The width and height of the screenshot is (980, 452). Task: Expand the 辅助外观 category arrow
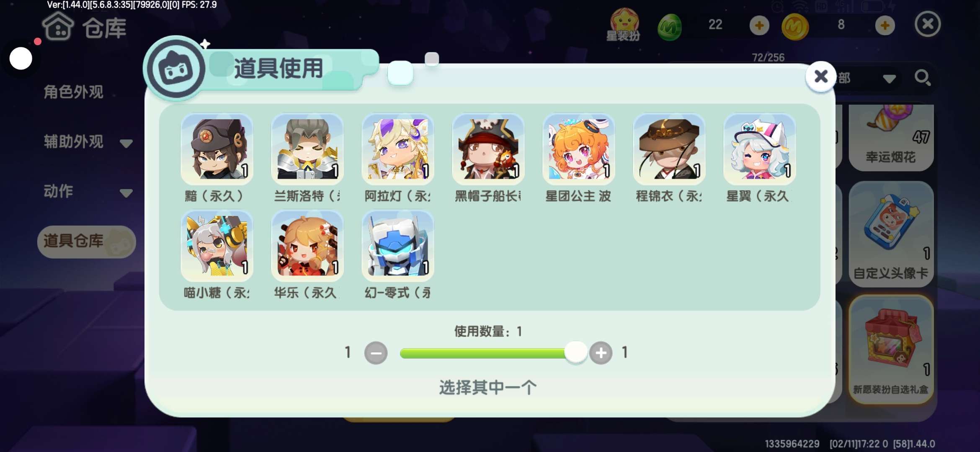(126, 144)
